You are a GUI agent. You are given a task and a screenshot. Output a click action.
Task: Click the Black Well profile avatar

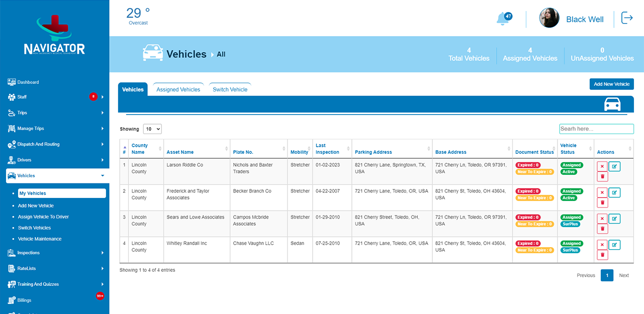549,18
